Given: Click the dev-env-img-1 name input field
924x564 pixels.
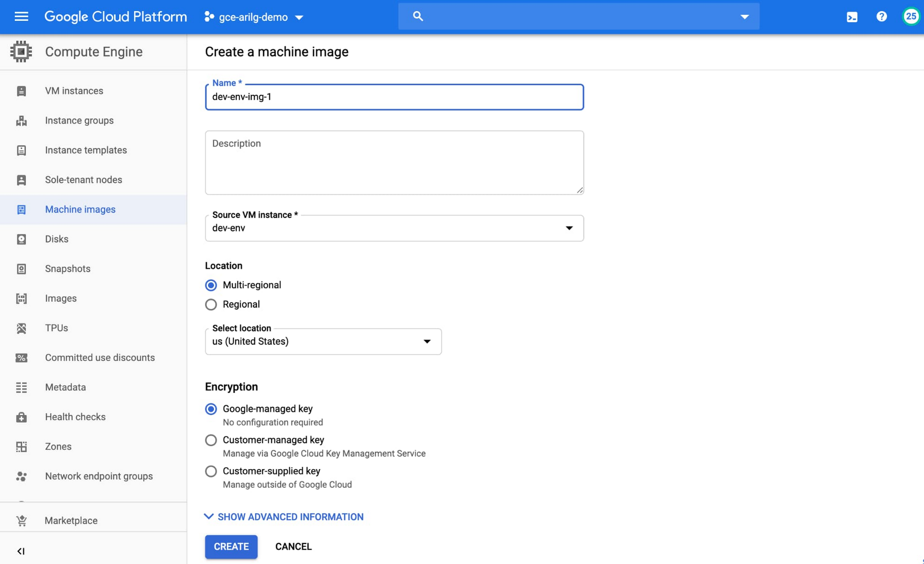Looking at the screenshot, I should (394, 97).
